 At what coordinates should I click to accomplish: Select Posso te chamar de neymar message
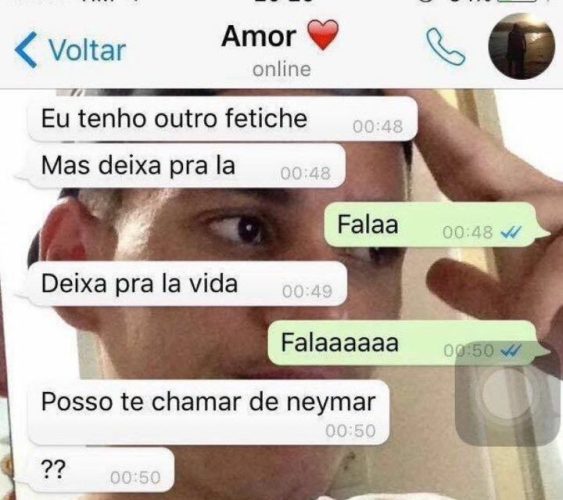tap(208, 412)
